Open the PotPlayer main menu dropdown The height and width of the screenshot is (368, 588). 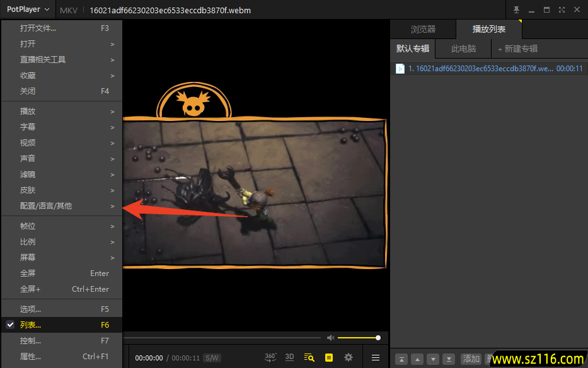28,9
